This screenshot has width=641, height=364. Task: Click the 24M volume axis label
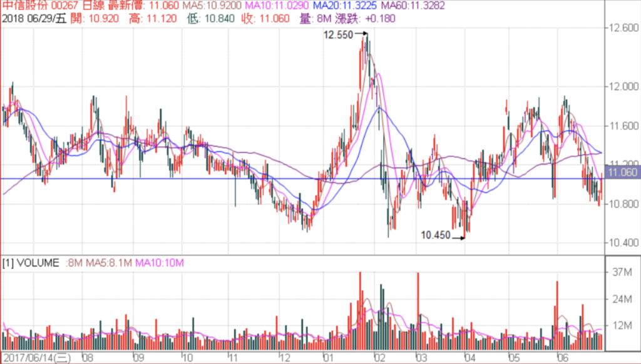tap(622, 299)
